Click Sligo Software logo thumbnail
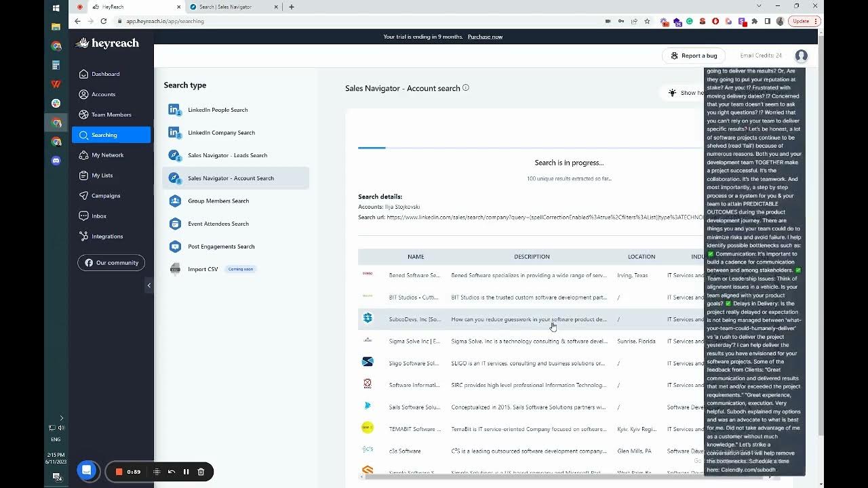The height and width of the screenshot is (488, 868). point(368,362)
